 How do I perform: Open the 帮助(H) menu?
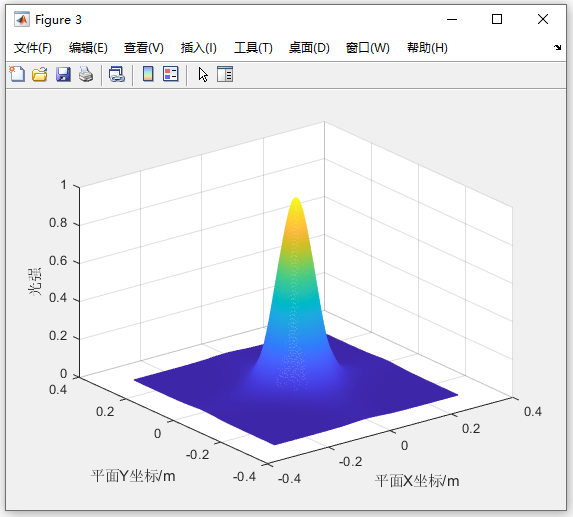(x=427, y=48)
